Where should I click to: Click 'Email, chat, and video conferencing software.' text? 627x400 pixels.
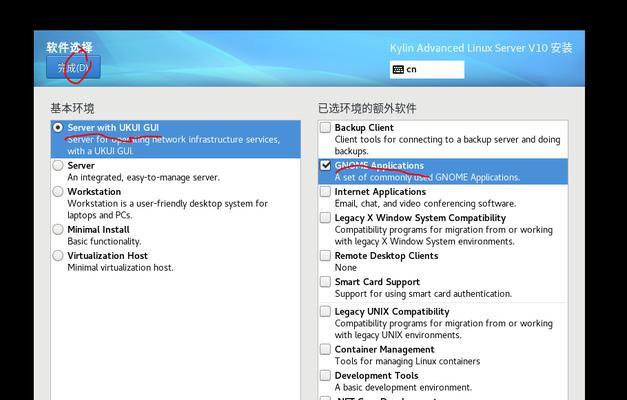(x=425, y=204)
